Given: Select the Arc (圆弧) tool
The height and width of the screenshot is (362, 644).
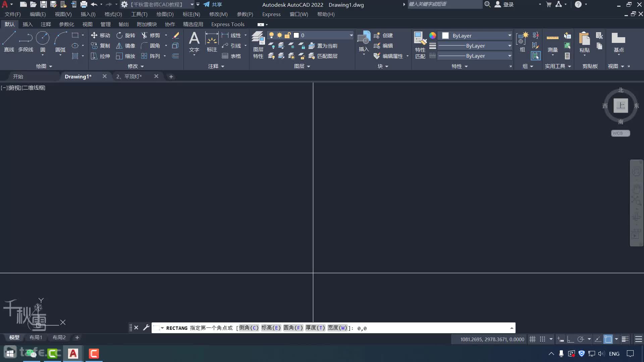Looking at the screenshot, I should point(60,42).
